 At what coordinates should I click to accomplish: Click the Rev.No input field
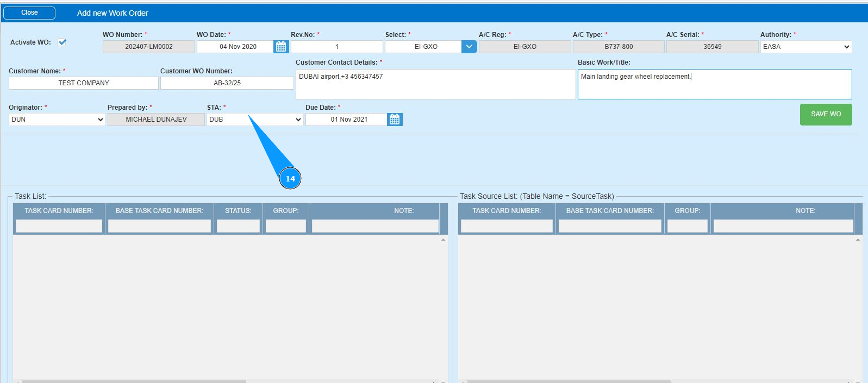337,47
